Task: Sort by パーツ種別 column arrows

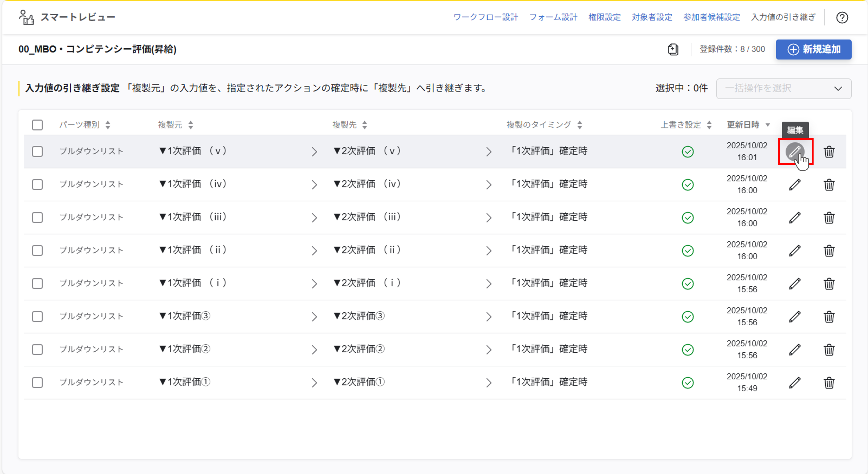Action: (x=108, y=125)
